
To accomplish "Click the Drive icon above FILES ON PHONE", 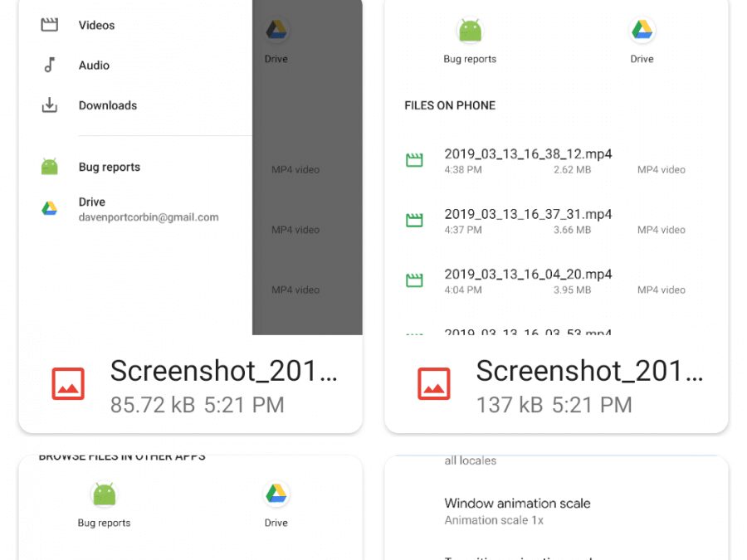I will click(x=642, y=32).
